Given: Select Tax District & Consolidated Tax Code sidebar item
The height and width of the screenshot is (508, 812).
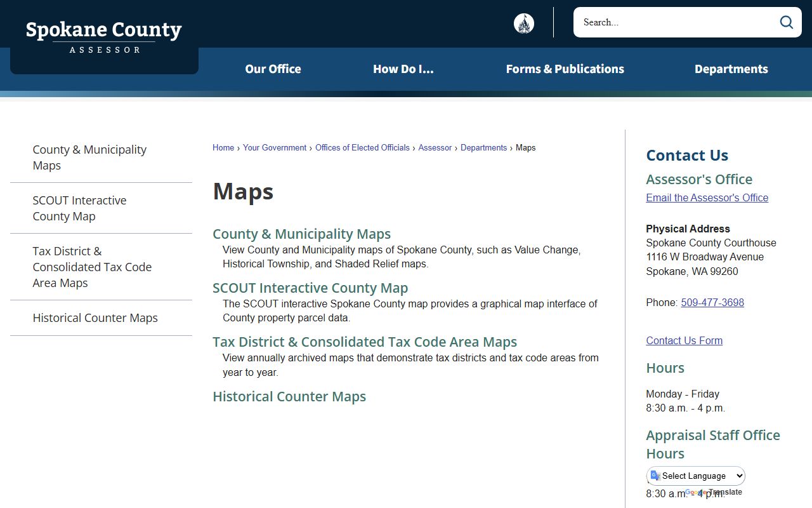Looking at the screenshot, I should [x=101, y=267].
